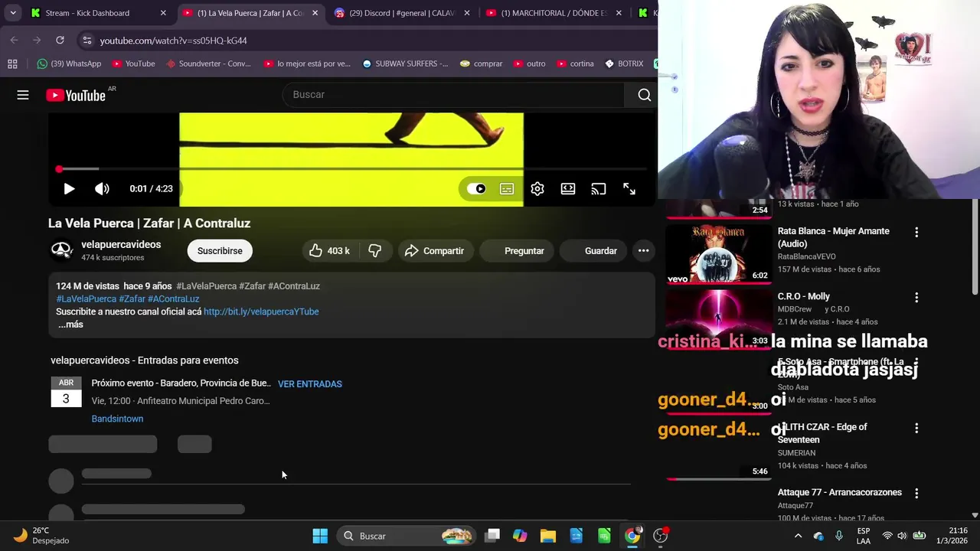
Task: Mute the video using the speaker icon
Action: pos(102,188)
